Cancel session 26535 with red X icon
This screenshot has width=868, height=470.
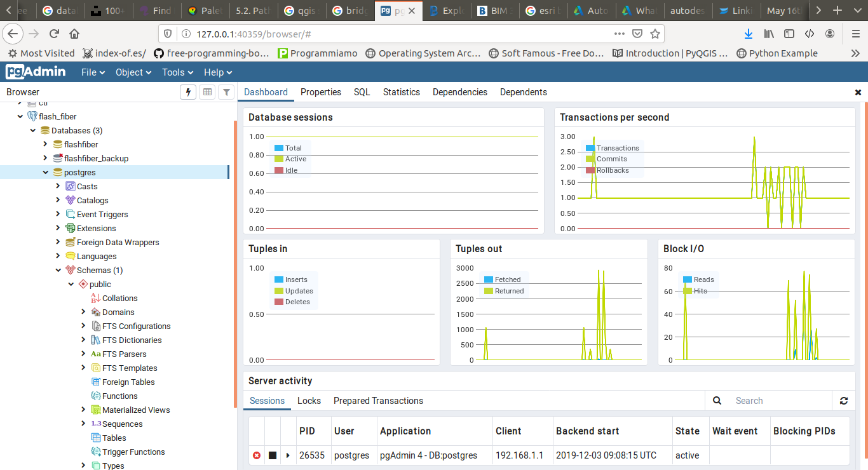(257, 455)
